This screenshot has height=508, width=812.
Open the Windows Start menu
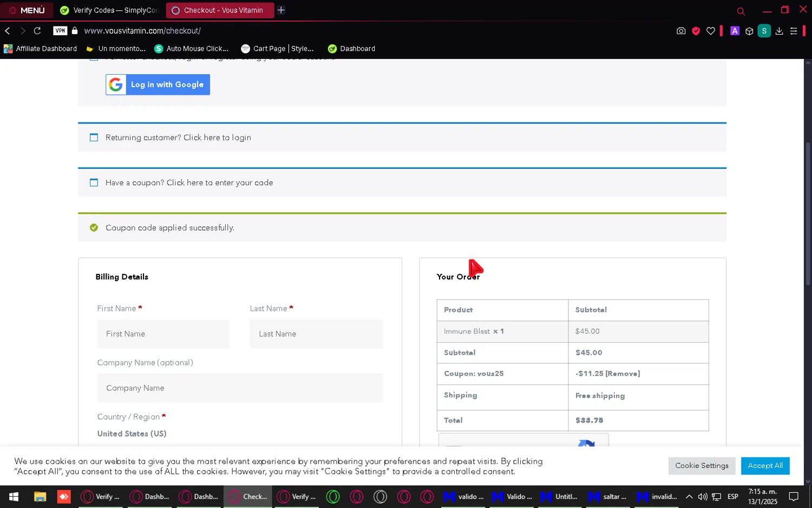pyautogui.click(x=14, y=497)
